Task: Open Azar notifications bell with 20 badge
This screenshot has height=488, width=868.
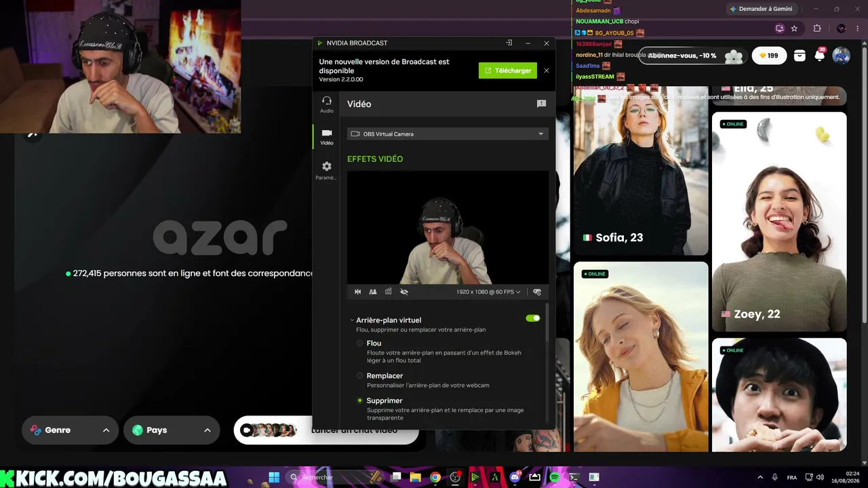Action: coord(820,56)
